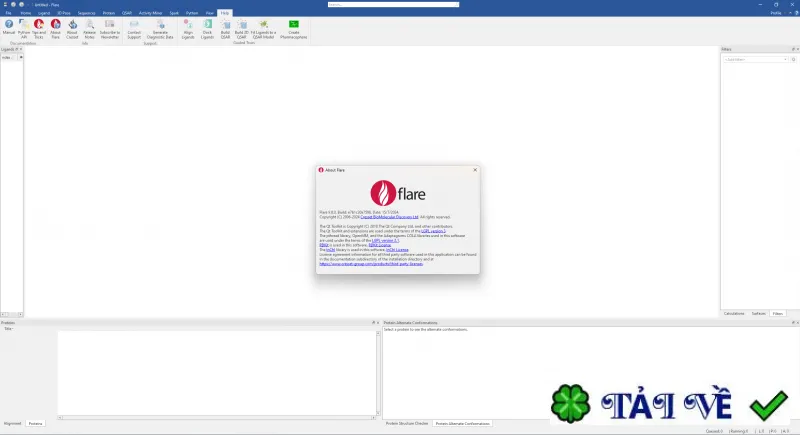This screenshot has width=800, height=435.
Task: Start the Build QSAR guided tour
Action: [225, 29]
